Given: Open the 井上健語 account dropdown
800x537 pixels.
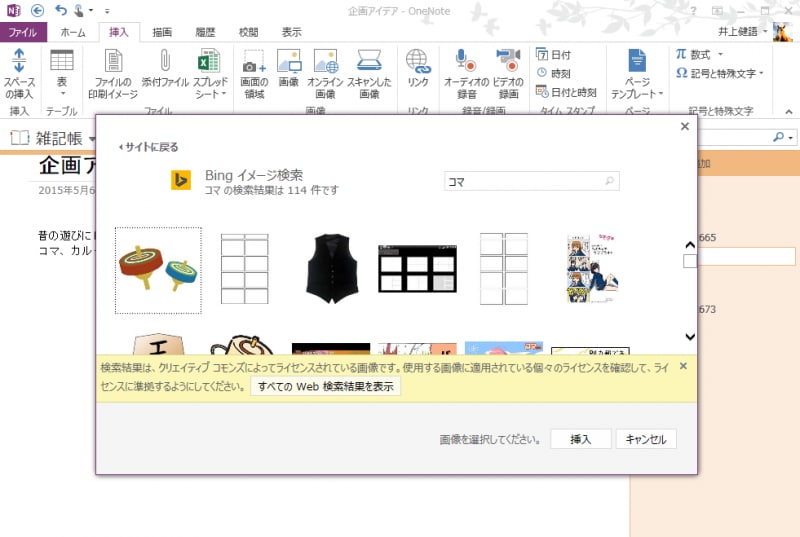Looking at the screenshot, I should (x=765, y=32).
